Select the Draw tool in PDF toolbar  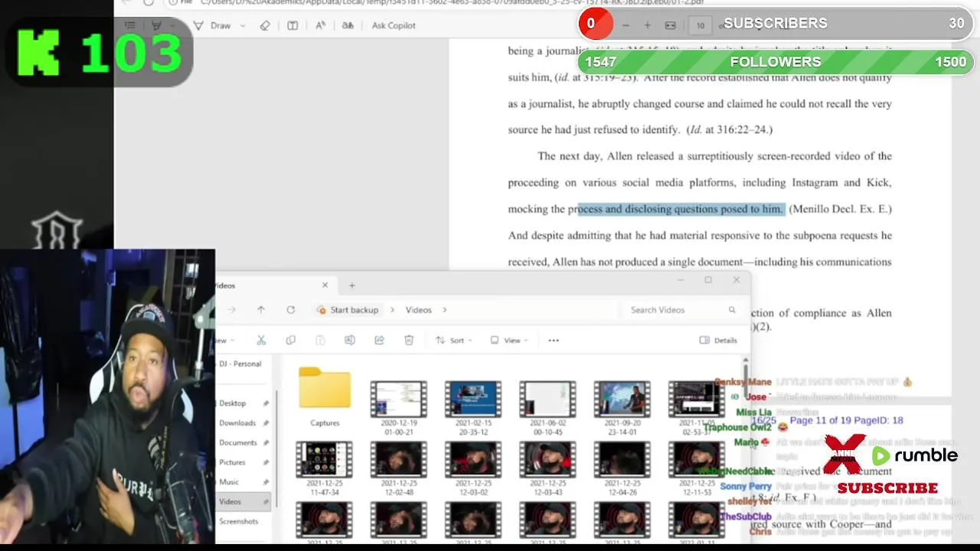point(213,25)
